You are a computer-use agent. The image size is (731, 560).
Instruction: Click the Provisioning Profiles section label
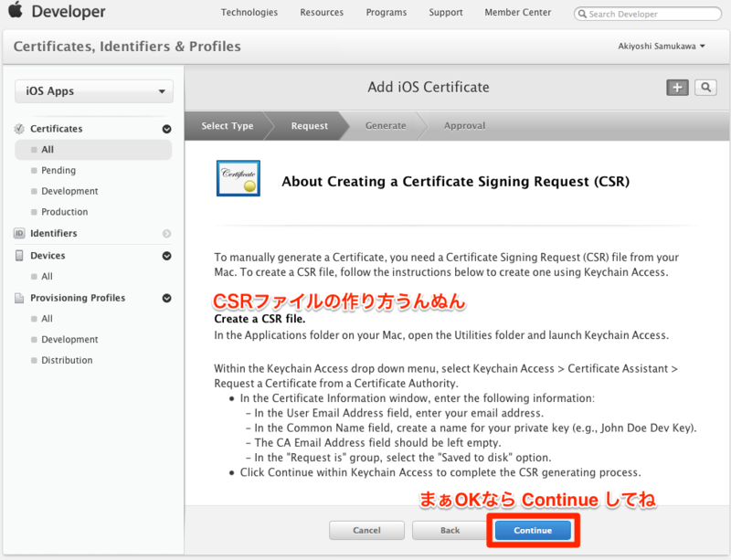coord(78,298)
